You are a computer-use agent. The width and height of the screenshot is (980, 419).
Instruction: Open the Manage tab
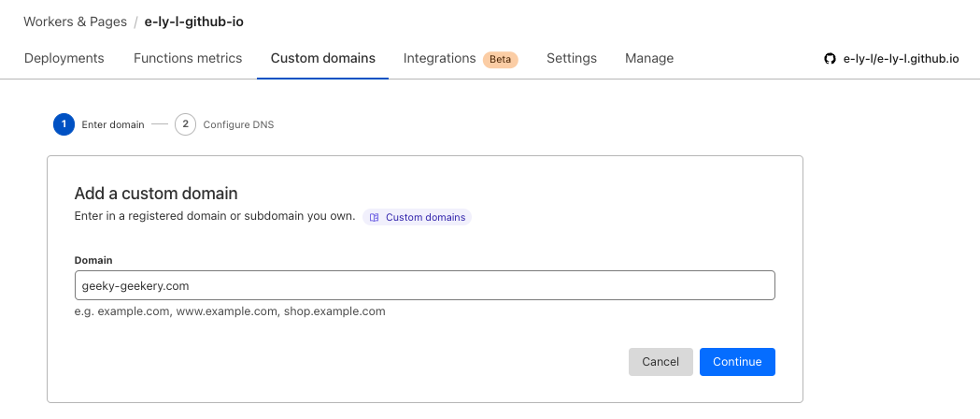tap(648, 58)
